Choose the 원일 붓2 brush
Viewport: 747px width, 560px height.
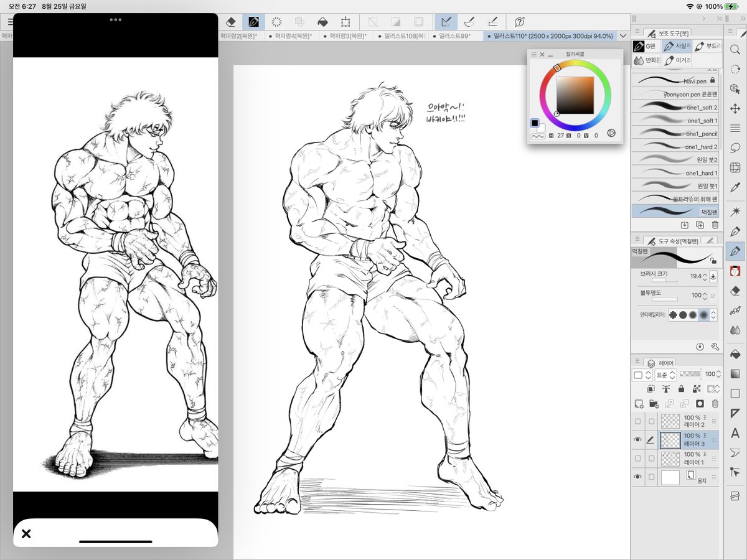click(x=675, y=159)
